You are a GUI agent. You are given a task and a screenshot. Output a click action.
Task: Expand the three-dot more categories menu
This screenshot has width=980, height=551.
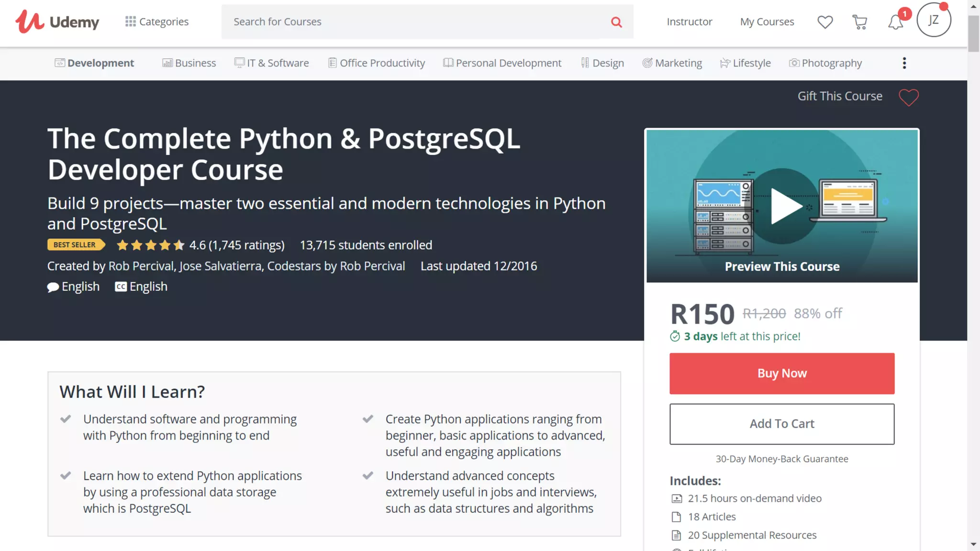[904, 63]
